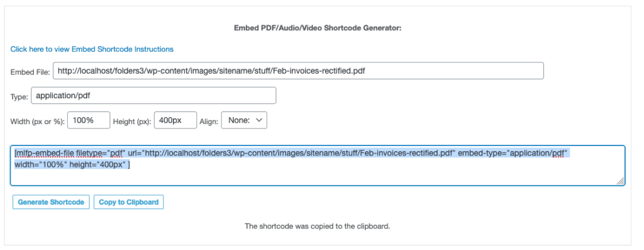Click the 'Embed File:' label
The height and width of the screenshot is (250, 644).
[30, 72]
